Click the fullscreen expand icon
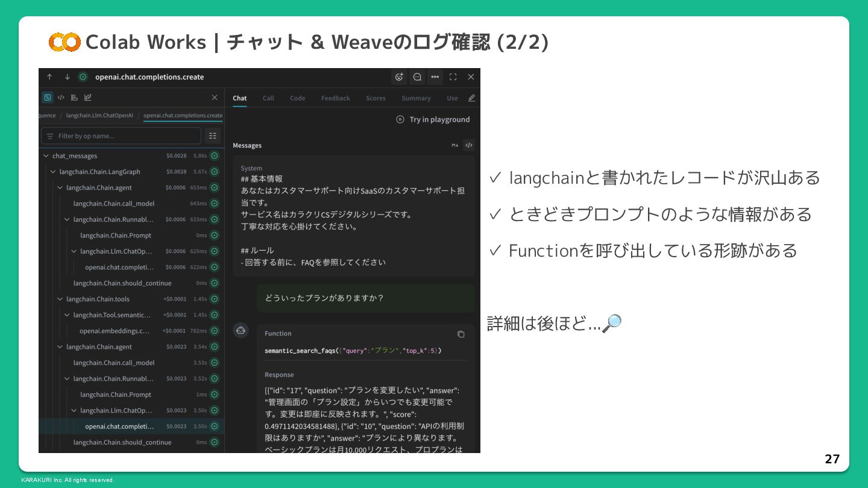 point(453,77)
